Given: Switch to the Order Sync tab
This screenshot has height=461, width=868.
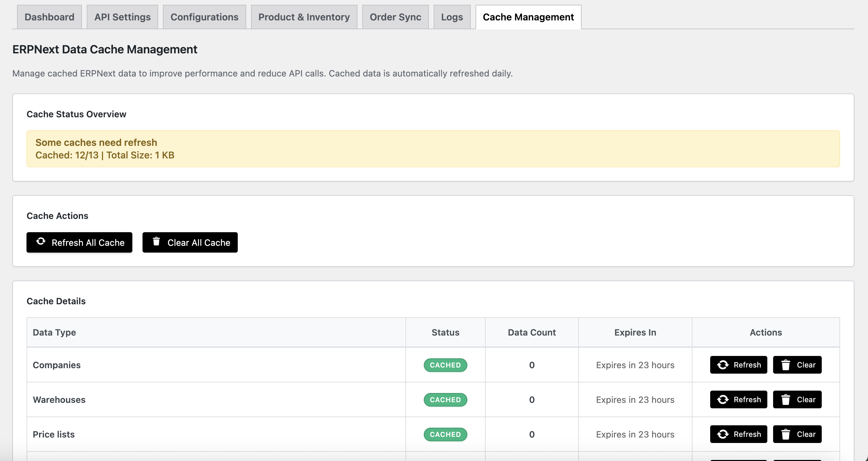Looking at the screenshot, I should tap(395, 17).
